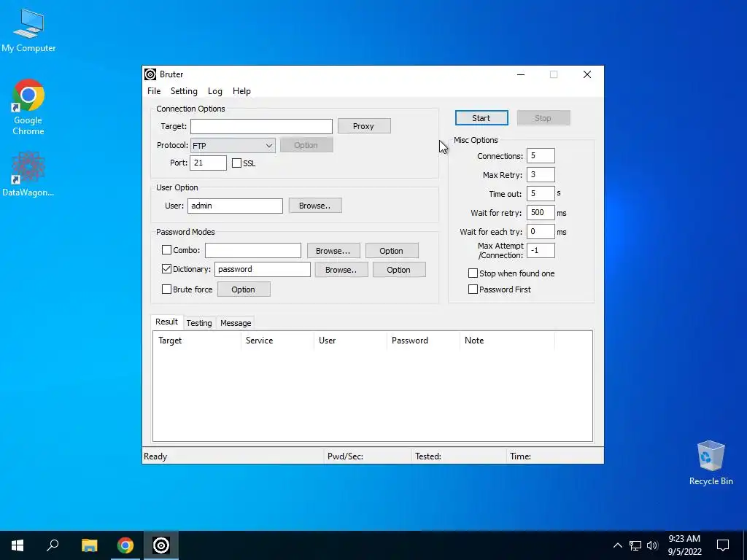The width and height of the screenshot is (747, 560).
Task: Open the notification center icon
Action: (723, 545)
